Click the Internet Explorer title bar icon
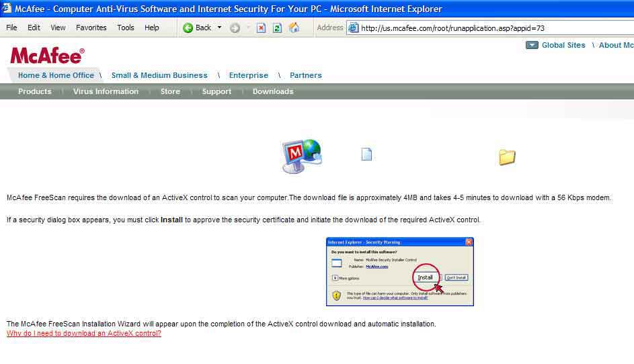 click(x=7, y=8)
